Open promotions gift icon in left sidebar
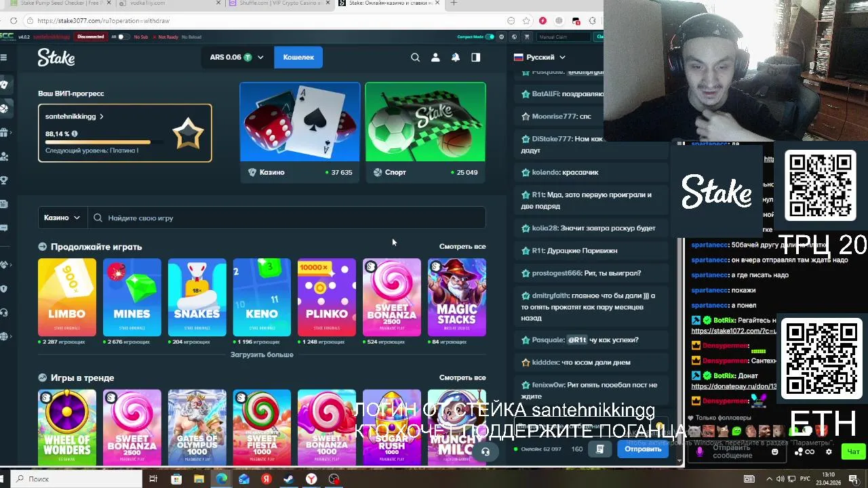 point(3,133)
